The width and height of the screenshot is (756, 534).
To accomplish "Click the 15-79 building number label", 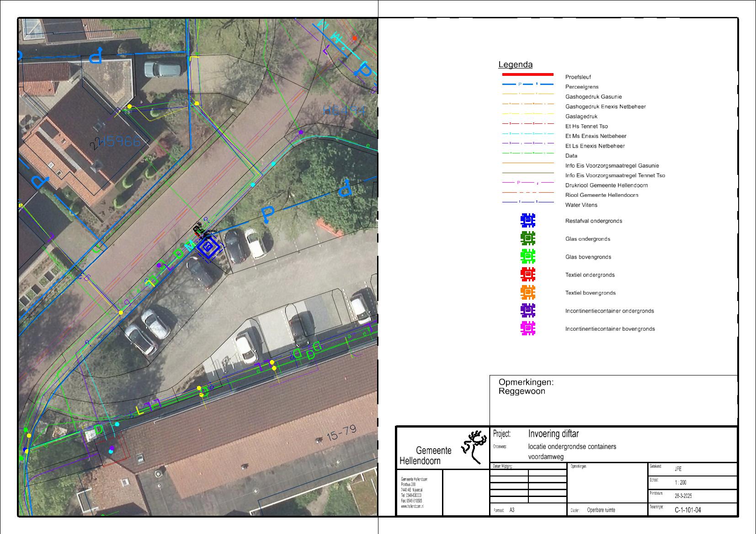I will [341, 434].
